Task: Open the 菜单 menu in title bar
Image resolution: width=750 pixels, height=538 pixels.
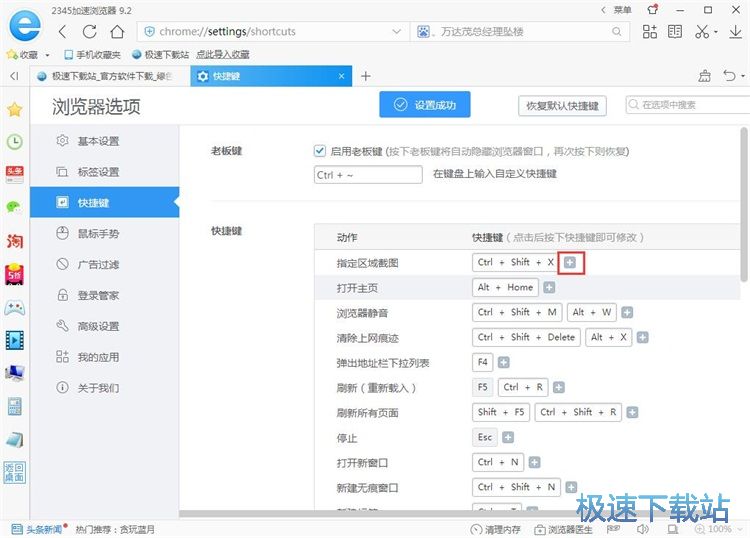Action: pos(622,10)
